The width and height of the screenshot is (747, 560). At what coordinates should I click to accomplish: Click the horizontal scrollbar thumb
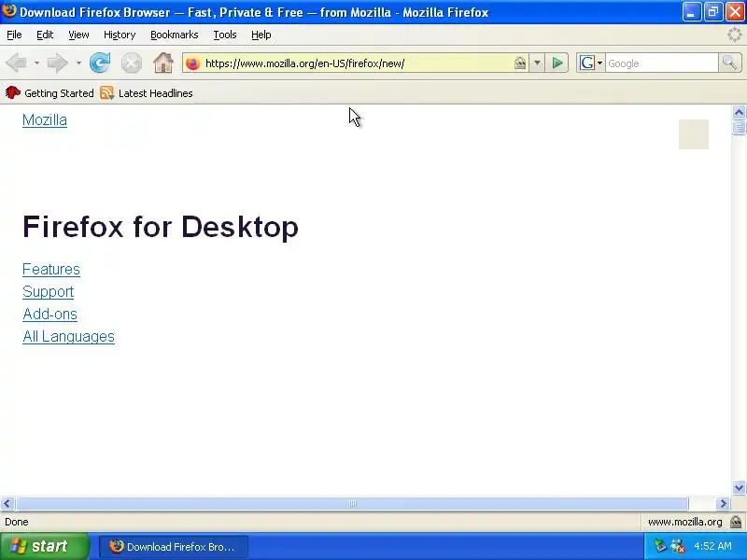[x=352, y=503]
